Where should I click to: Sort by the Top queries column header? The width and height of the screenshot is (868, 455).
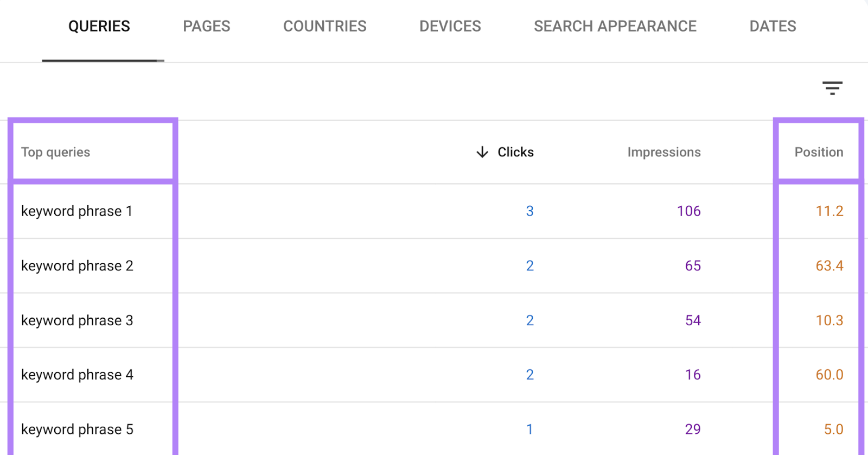55,152
